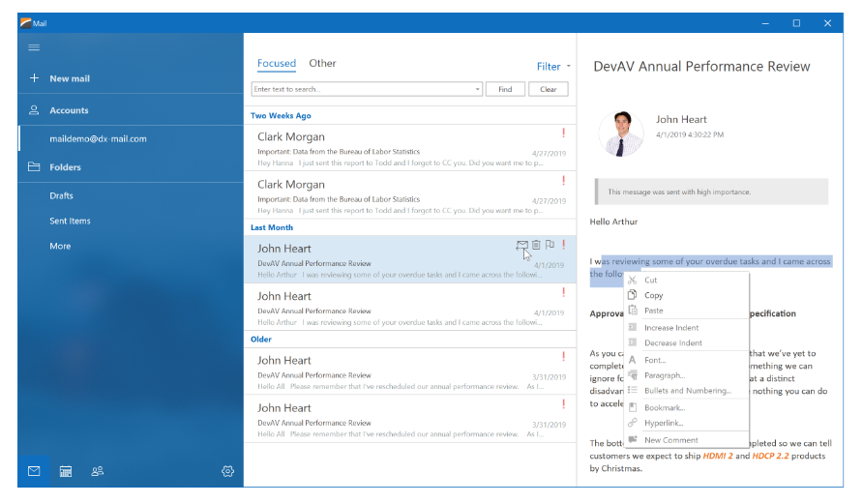Open first John Heart email dated 3/31/2019
This screenshot has width=863, height=504.
tap(410, 371)
